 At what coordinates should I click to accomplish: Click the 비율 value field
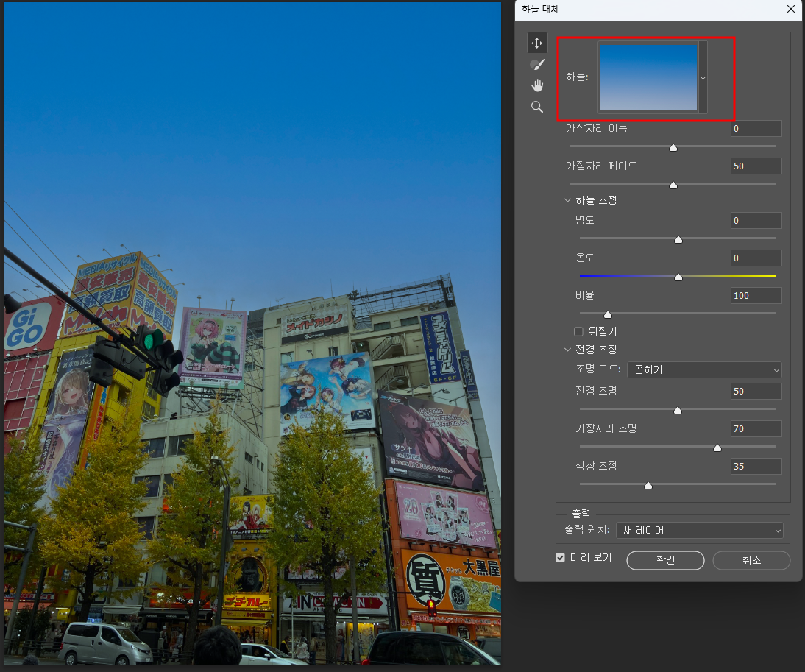click(756, 296)
